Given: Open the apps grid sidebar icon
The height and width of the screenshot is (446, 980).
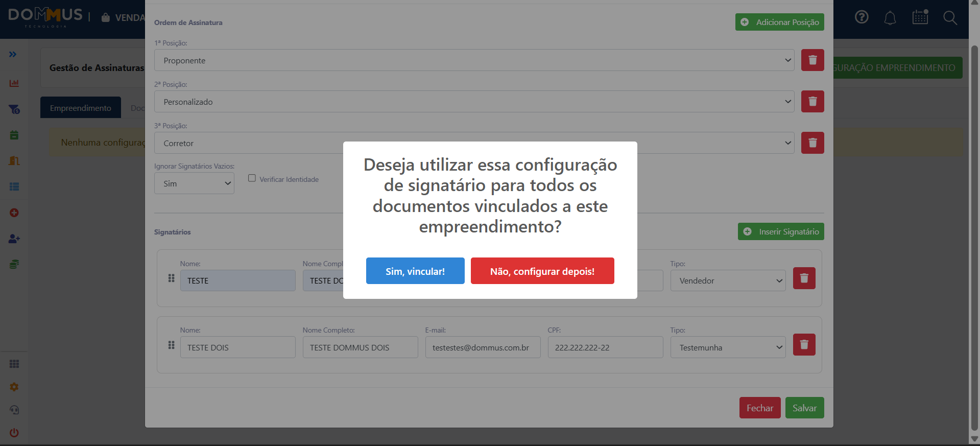Looking at the screenshot, I should (x=14, y=364).
